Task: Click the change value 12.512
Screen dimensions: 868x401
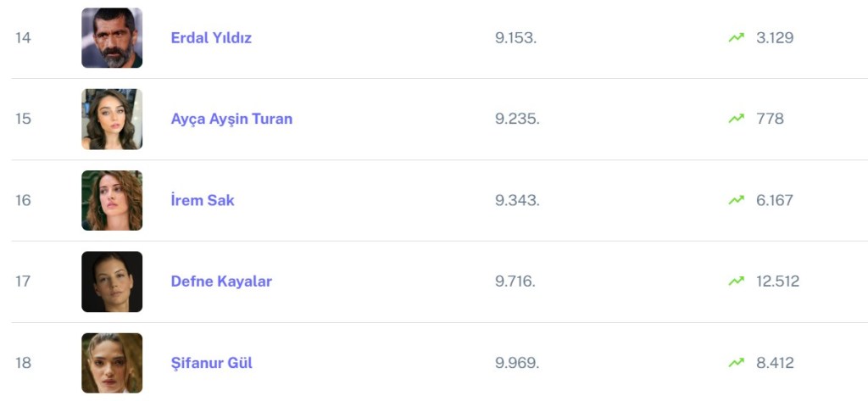Action: pos(777,281)
